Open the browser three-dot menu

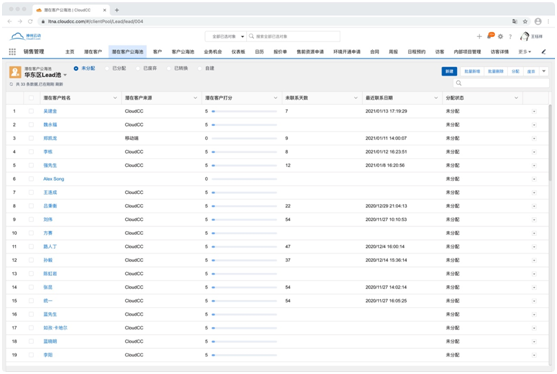[x=549, y=21]
